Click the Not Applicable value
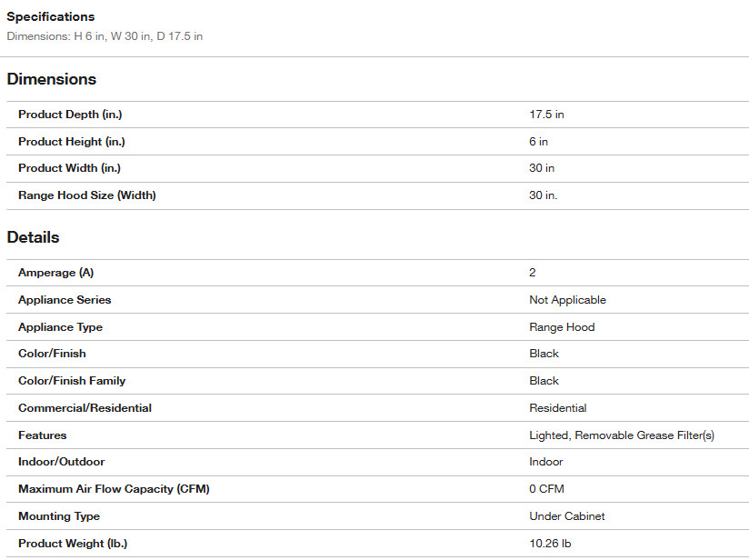The width and height of the screenshot is (749, 560). pyautogui.click(x=567, y=300)
